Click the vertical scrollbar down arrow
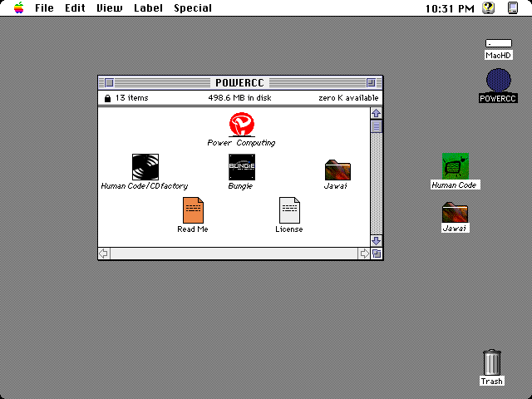Screen dimensions: 532x399 [377, 241]
